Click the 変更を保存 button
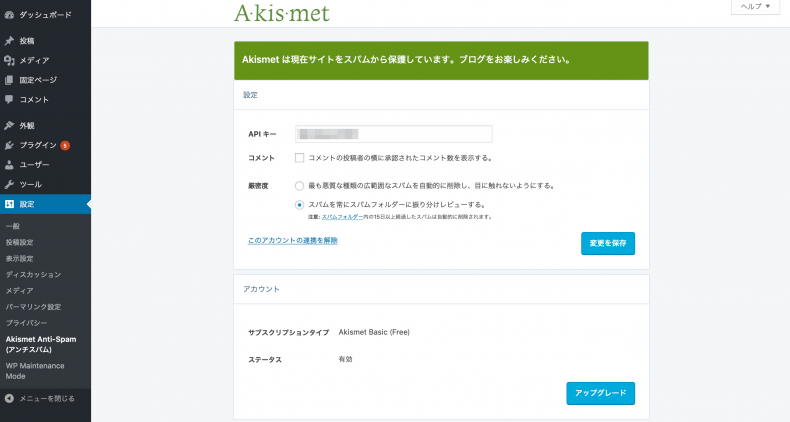 pyautogui.click(x=608, y=243)
